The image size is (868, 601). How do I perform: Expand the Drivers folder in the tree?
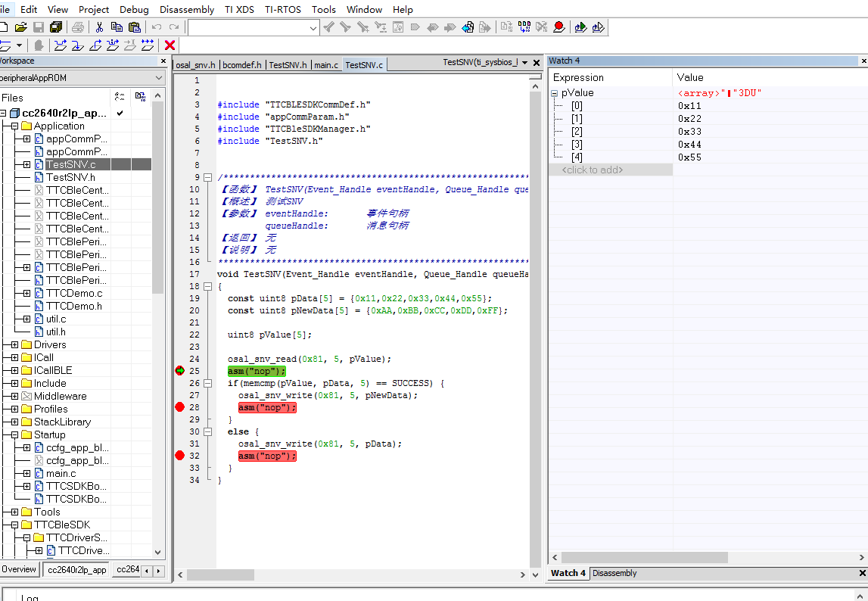point(14,344)
